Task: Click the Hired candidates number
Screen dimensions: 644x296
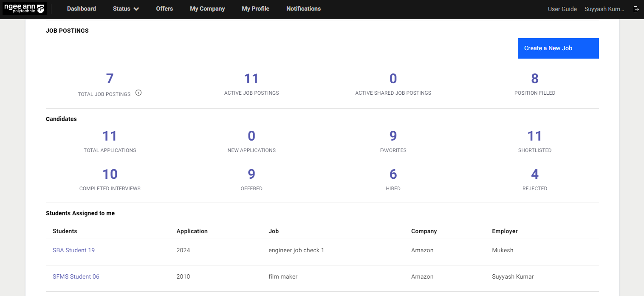Action: click(x=393, y=175)
